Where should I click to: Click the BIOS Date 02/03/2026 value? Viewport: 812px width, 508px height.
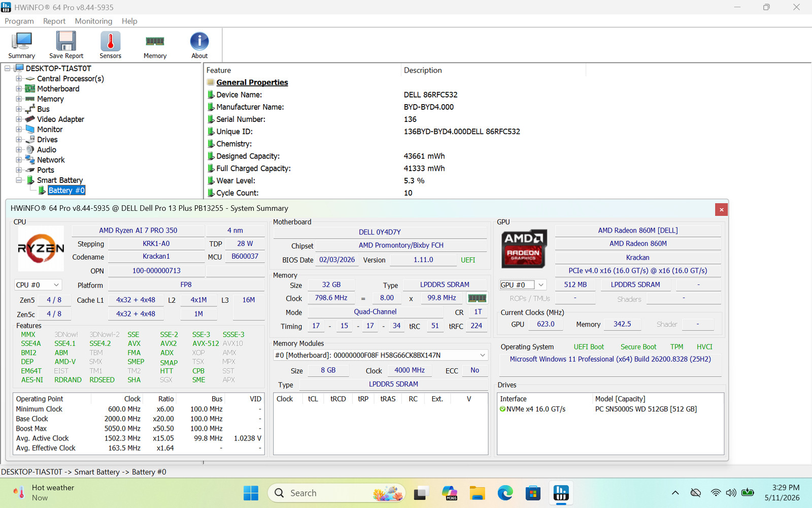337,260
